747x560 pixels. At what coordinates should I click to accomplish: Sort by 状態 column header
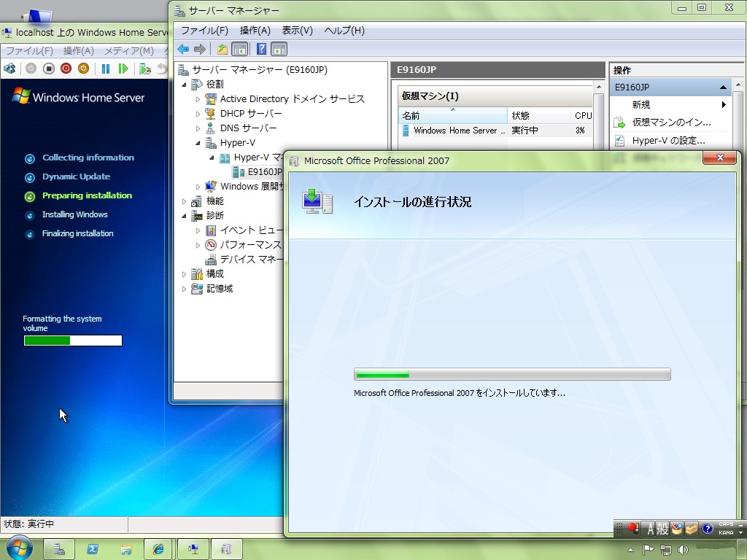click(x=539, y=116)
